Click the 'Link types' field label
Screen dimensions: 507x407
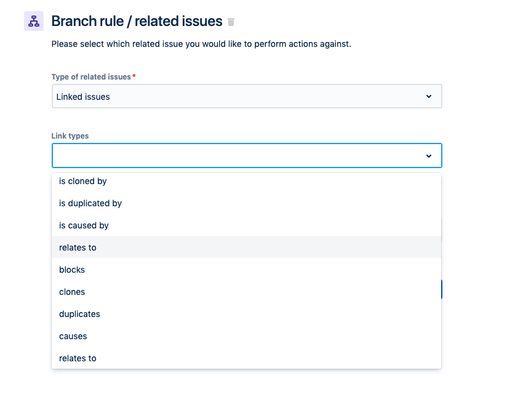(x=70, y=136)
